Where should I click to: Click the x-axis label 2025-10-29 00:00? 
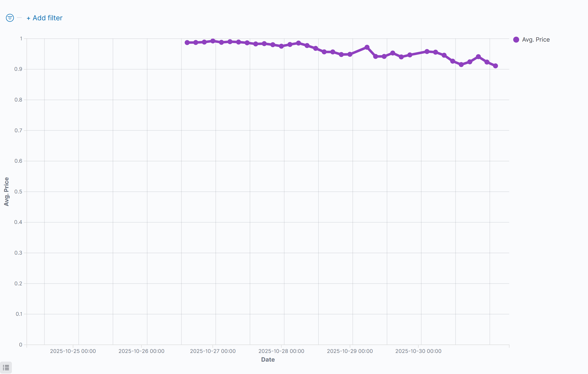coord(350,351)
